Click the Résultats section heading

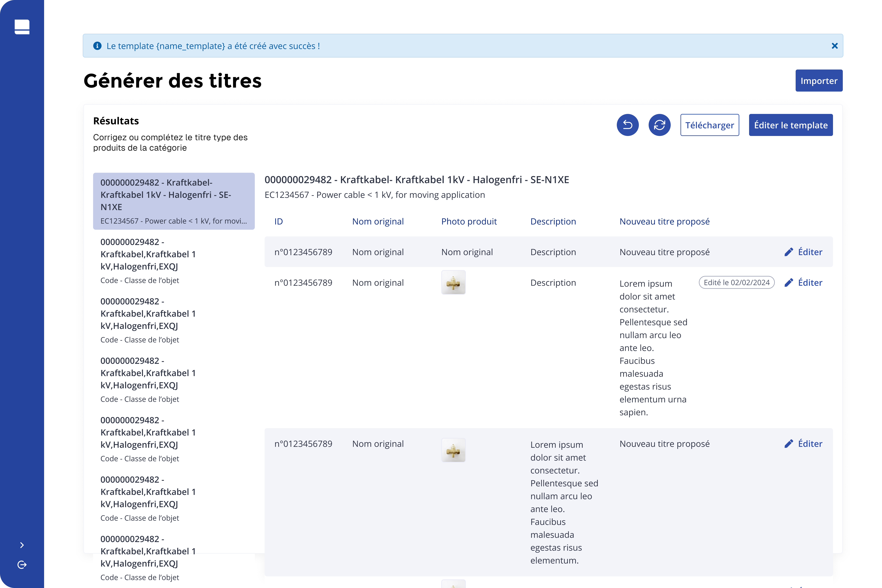116,121
